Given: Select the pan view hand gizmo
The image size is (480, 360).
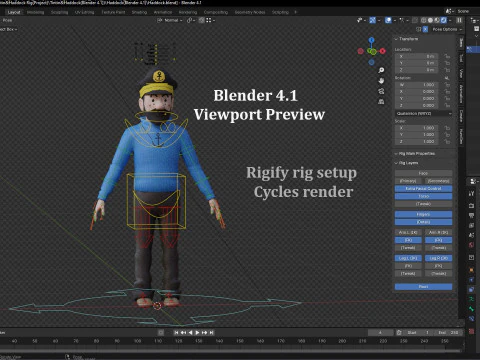Looking at the screenshot, I should pyautogui.click(x=381, y=81).
